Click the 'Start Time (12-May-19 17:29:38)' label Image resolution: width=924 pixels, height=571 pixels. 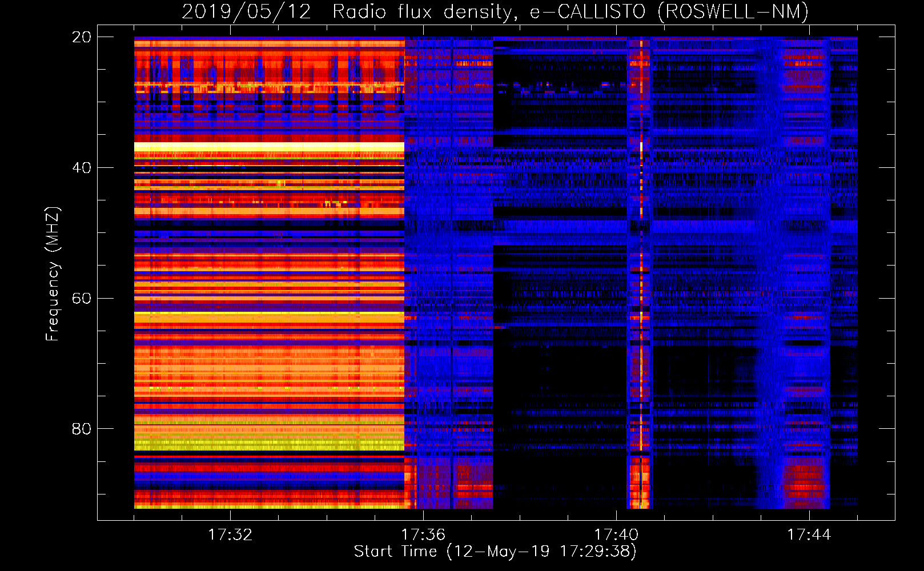point(495,551)
